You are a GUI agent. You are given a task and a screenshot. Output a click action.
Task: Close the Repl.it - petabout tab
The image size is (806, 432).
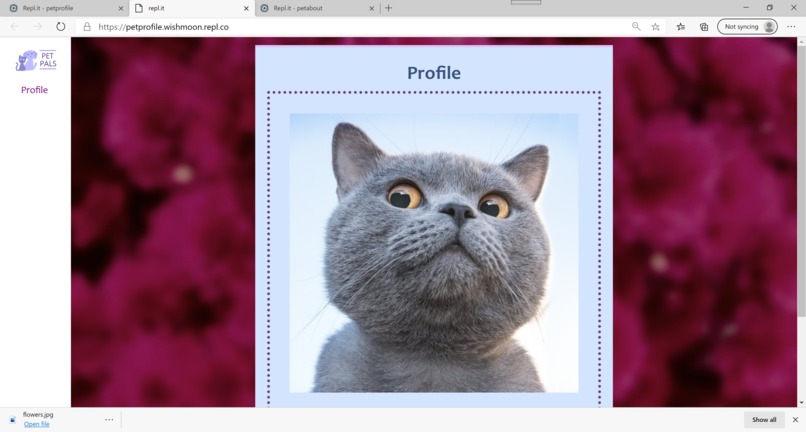(x=372, y=8)
